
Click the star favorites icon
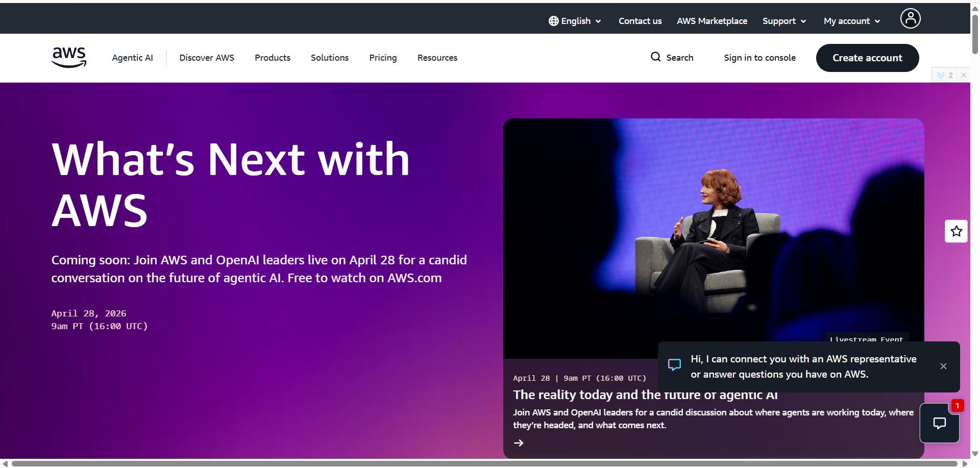956,231
